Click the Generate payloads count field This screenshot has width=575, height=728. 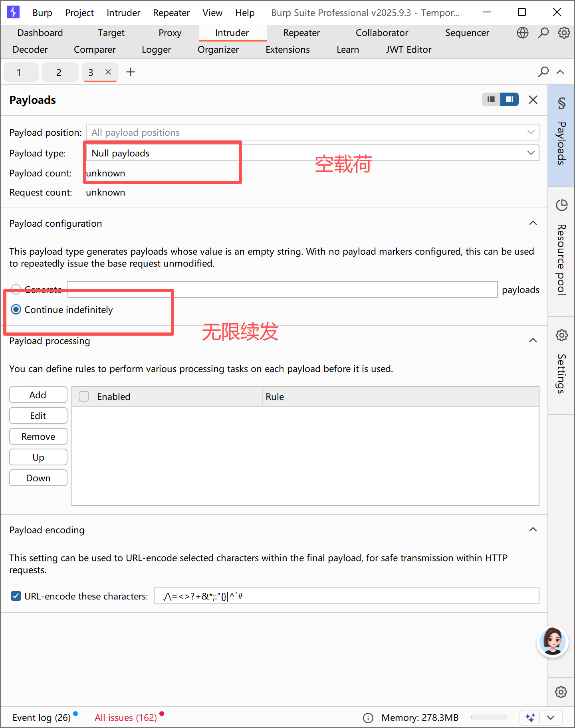click(283, 289)
